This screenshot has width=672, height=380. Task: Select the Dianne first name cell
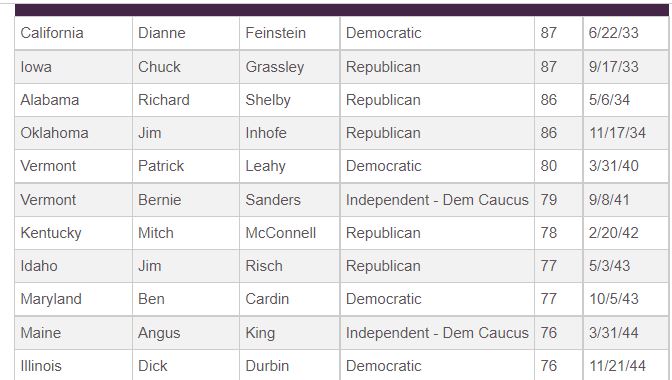coord(186,33)
